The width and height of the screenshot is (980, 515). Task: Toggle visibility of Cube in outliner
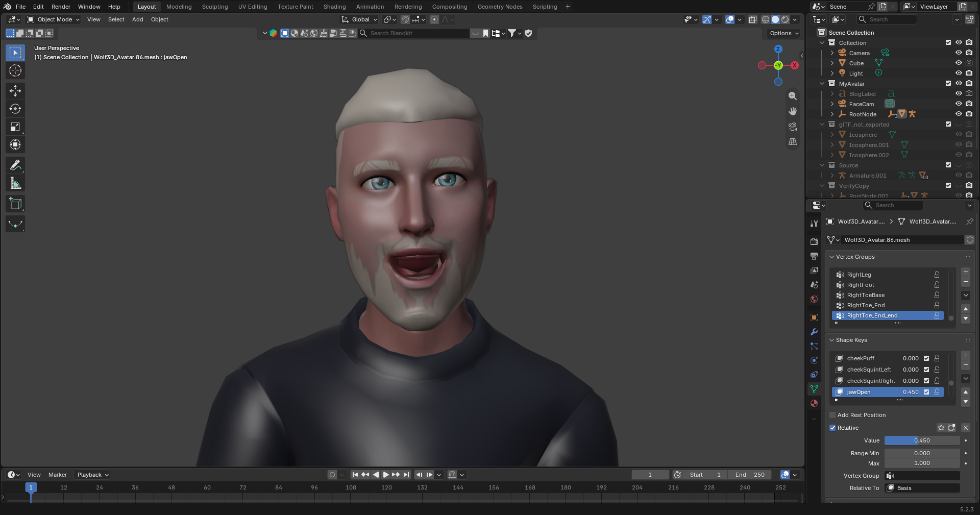coord(959,63)
